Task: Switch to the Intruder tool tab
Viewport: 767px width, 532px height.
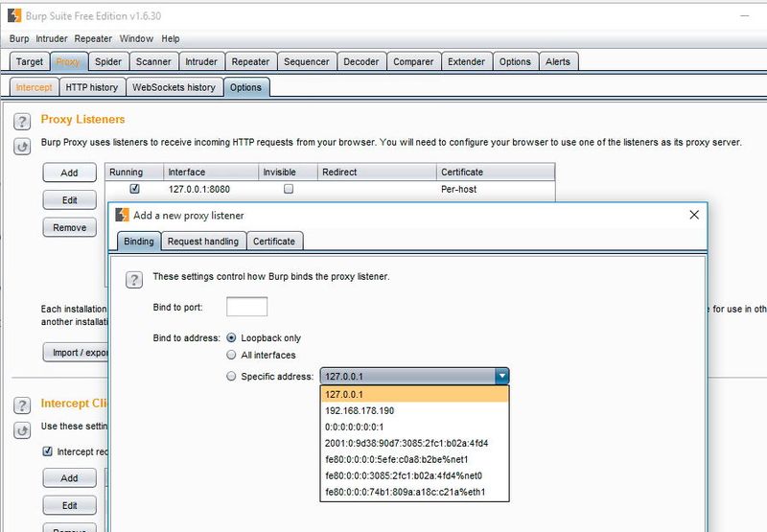Action: [201, 61]
